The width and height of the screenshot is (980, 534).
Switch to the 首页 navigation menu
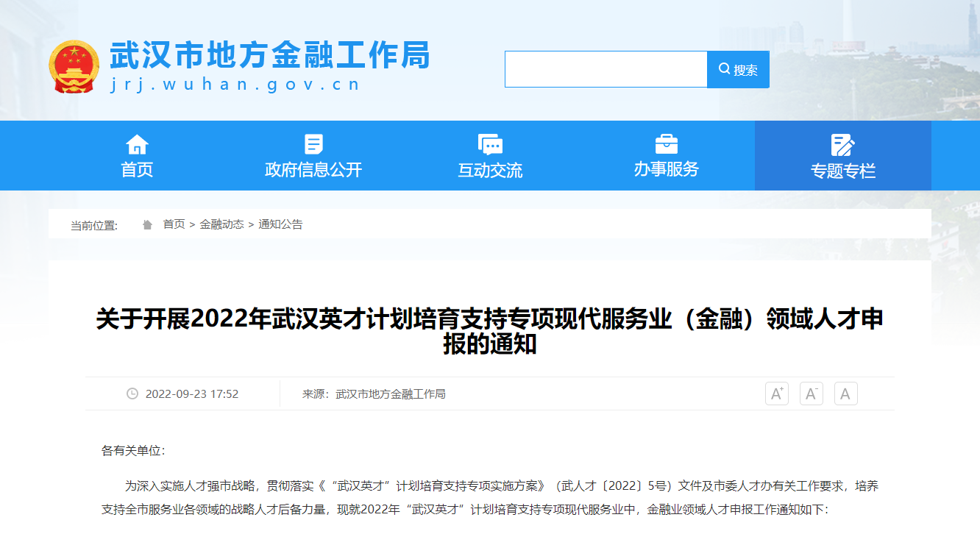coord(136,168)
